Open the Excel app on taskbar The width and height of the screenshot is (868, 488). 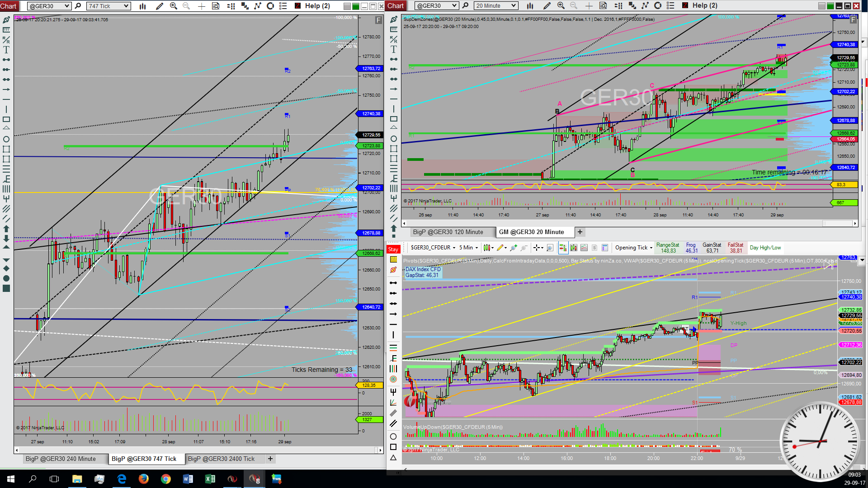click(210, 479)
